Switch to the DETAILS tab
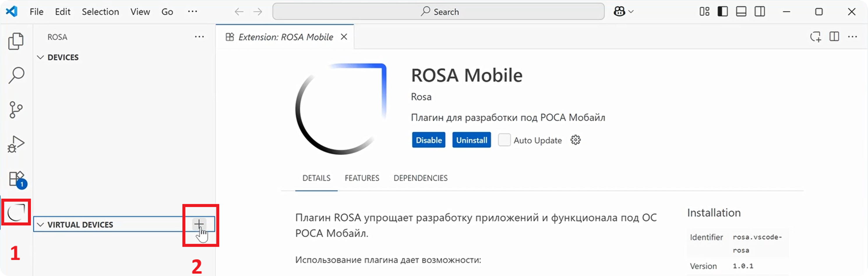Viewport: 868px width, 276px height. pos(316,178)
